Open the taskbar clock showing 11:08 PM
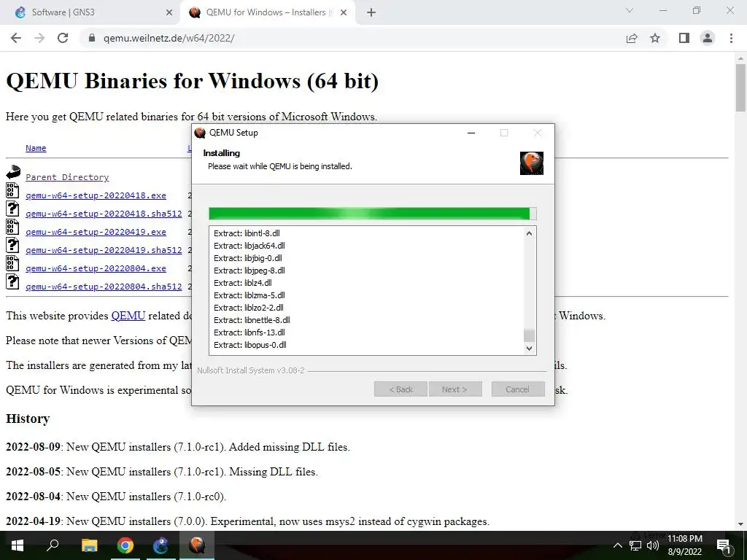Viewport: 747px width, 560px height. coord(684,545)
